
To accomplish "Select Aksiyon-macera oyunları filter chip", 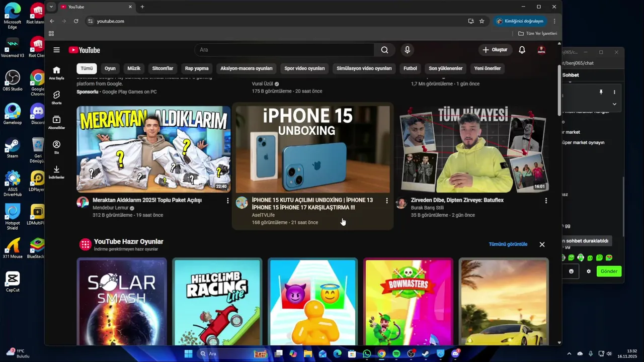I will coord(247,68).
